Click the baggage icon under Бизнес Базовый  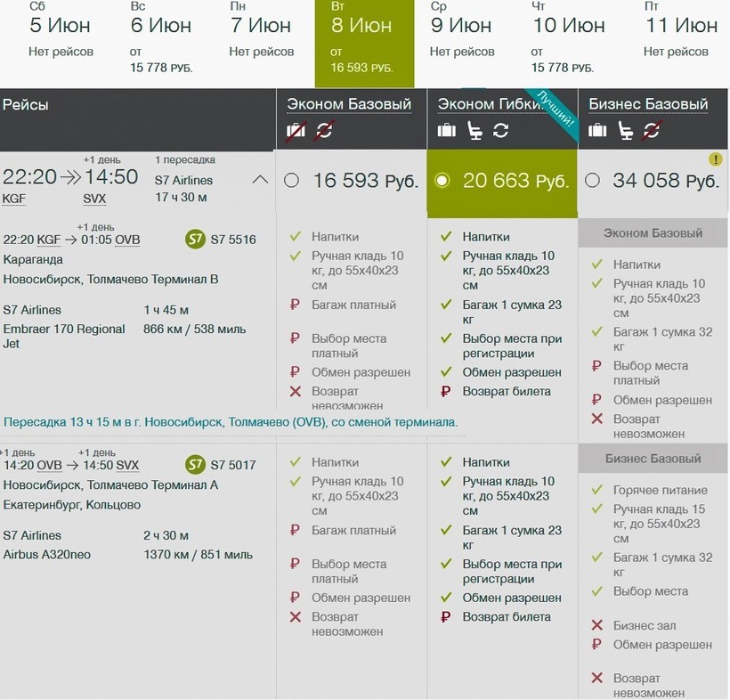click(597, 131)
